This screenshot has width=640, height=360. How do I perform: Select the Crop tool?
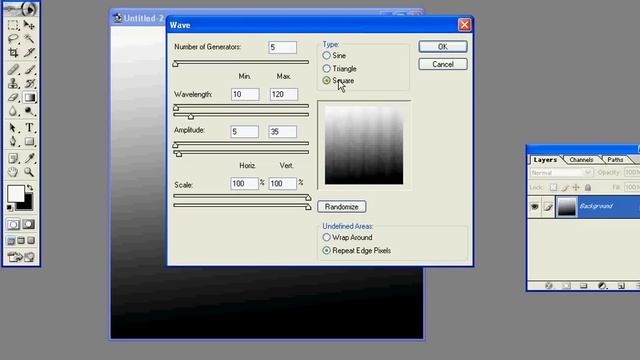pyautogui.click(x=13, y=52)
